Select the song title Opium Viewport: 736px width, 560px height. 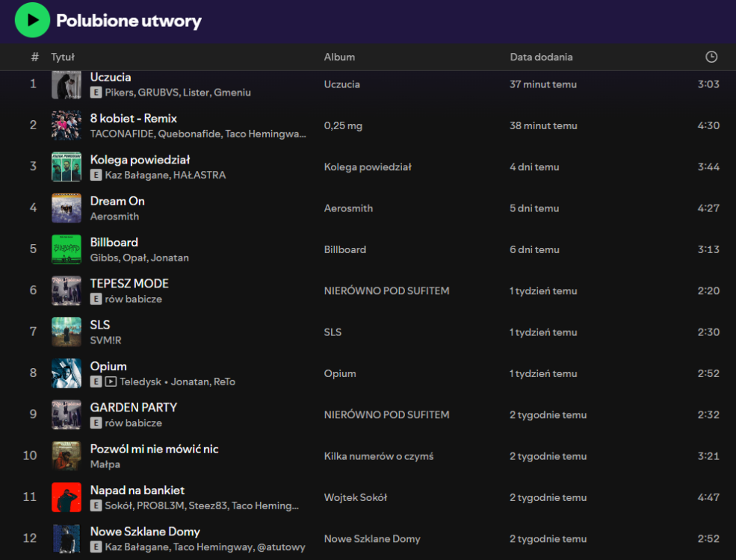point(108,366)
